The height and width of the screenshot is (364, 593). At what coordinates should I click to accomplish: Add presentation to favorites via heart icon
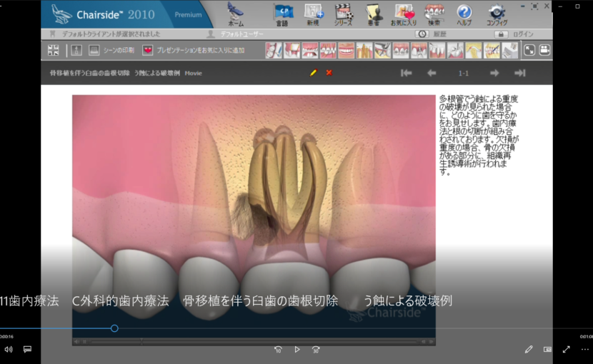click(x=147, y=50)
